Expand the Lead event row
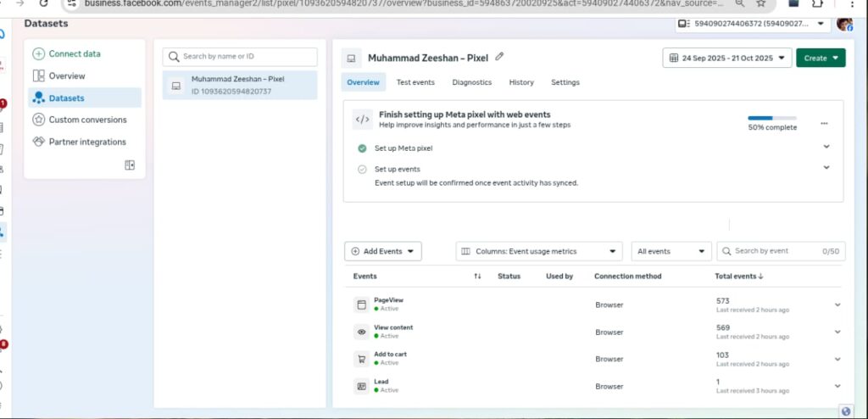This screenshot has height=419, width=868. [x=837, y=386]
